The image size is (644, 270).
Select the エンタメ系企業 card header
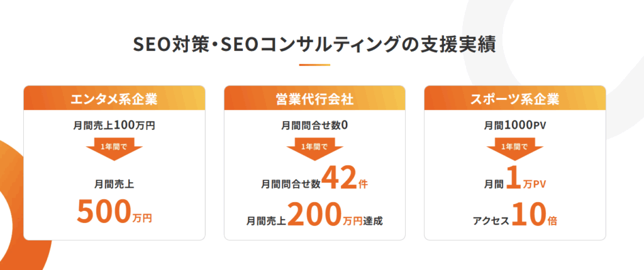(x=114, y=98)
